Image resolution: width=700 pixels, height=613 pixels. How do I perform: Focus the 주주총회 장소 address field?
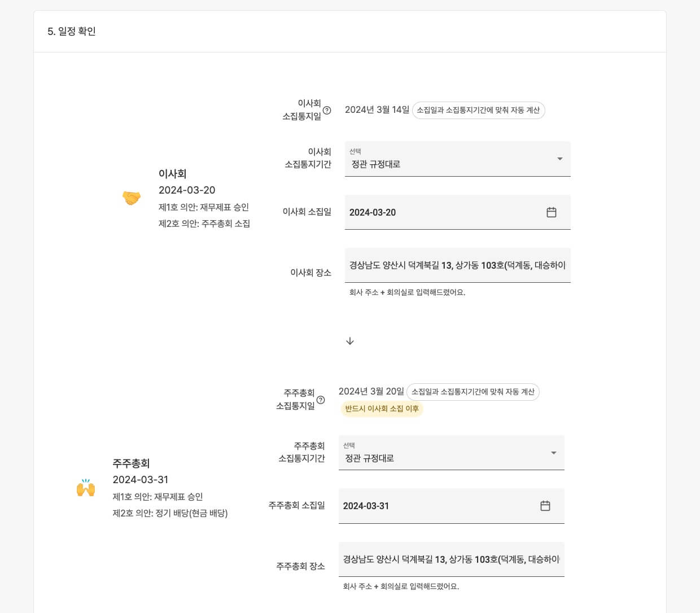(x=451, y=559)
